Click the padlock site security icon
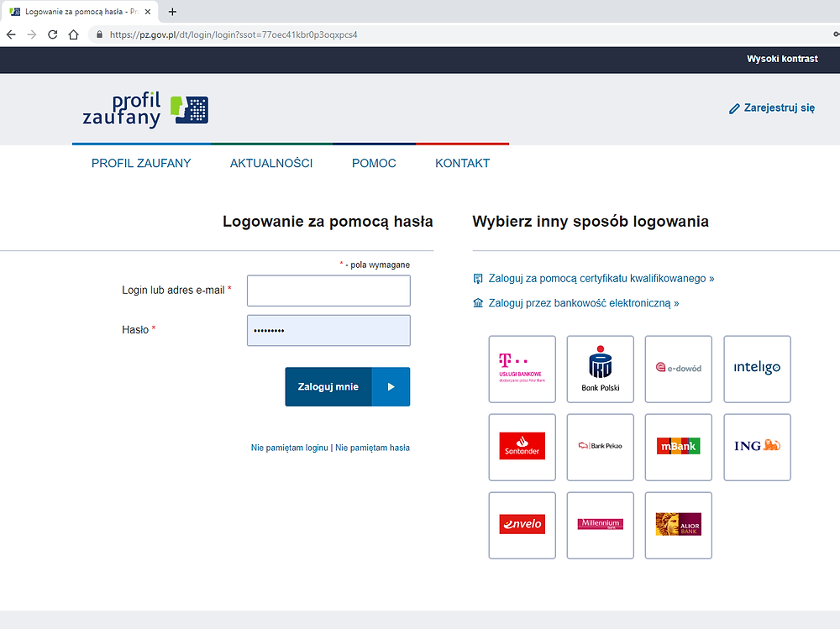 click(99, 34)
